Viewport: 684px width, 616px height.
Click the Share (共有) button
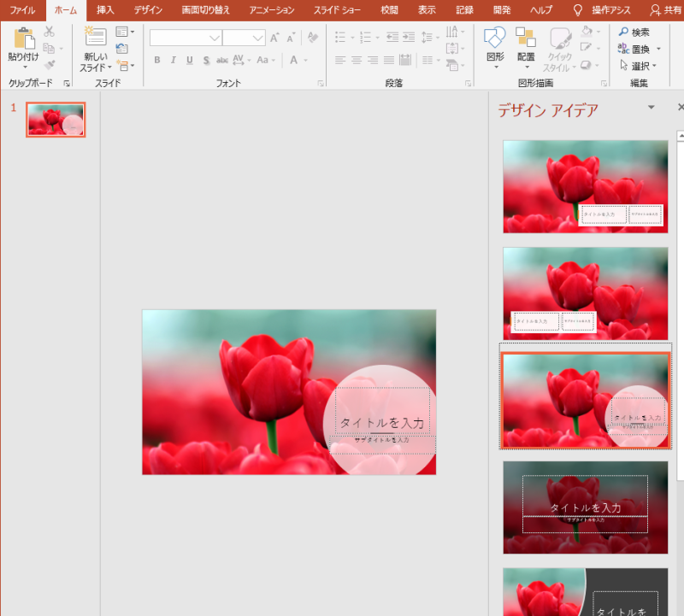click(666, 10)
